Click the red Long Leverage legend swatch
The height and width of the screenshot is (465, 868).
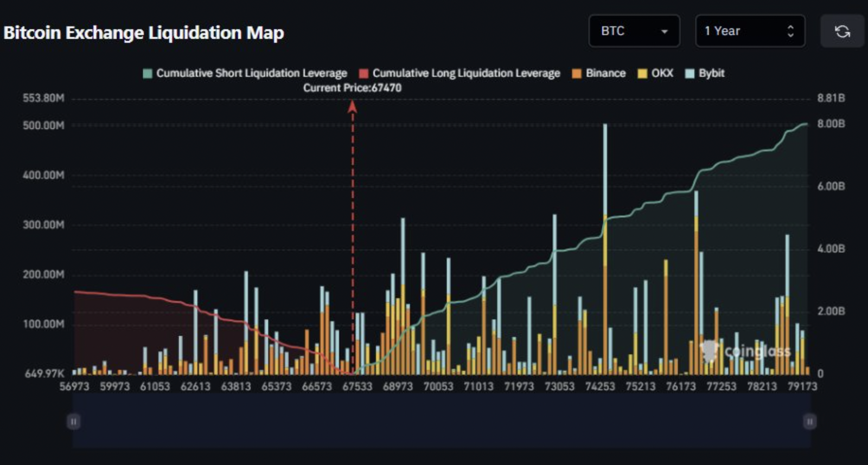363,74
